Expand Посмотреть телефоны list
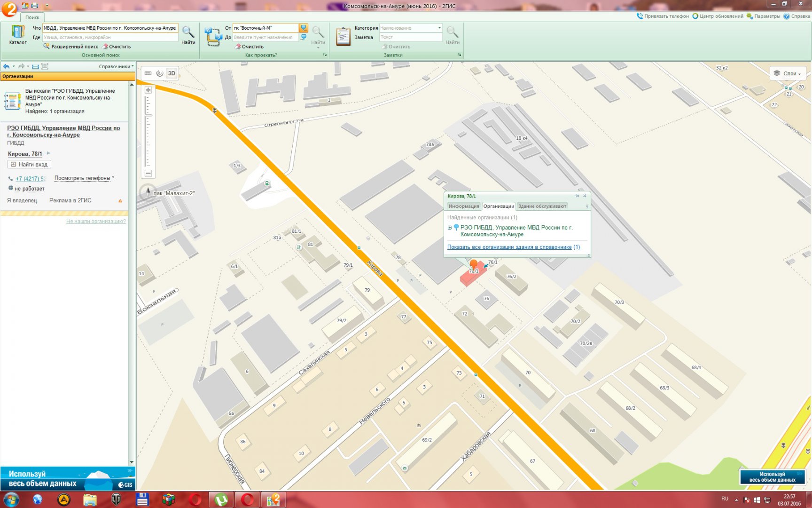The width and height of the screenshot is (812, 508). click(x=84, y=178)
